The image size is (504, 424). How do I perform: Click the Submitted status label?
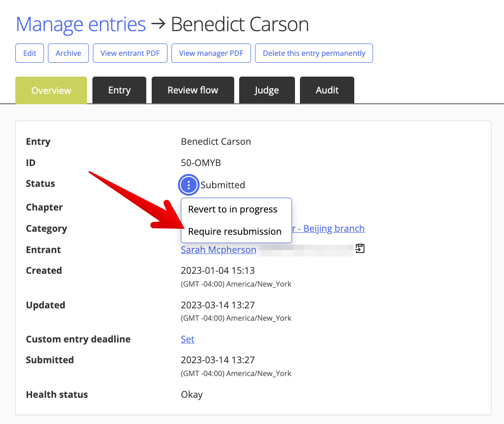pos(223,185)
